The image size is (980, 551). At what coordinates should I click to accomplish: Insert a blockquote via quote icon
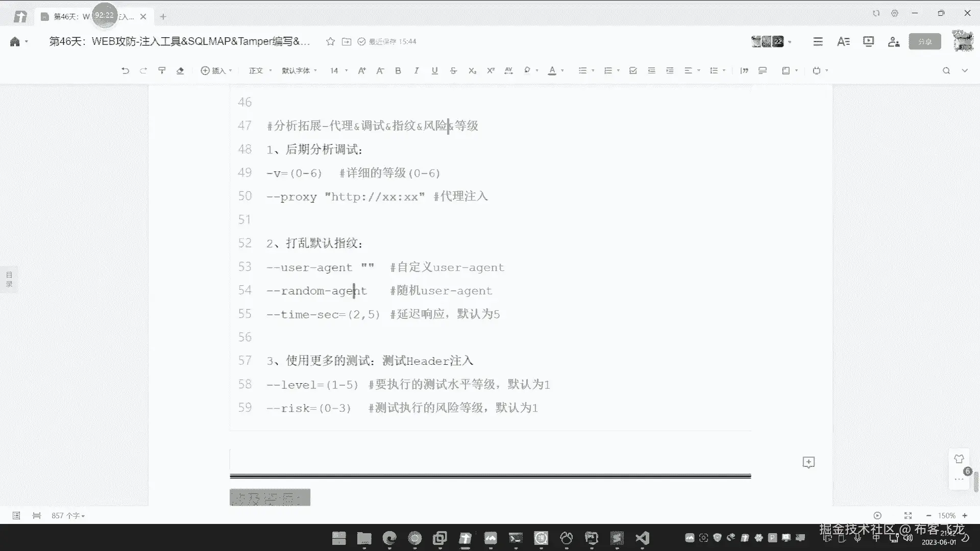click(x=744, y=71)
